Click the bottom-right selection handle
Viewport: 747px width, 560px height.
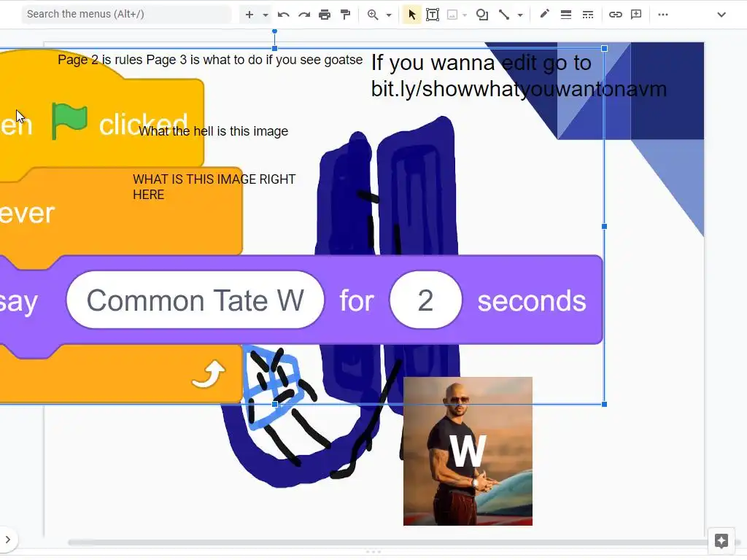click(605, 404)
